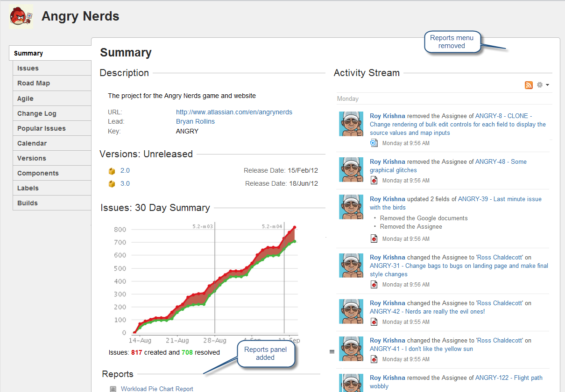This screenshot has width=565, height=392.
Task: Click the drag handle between the two columns
Action: click(332, 351)
